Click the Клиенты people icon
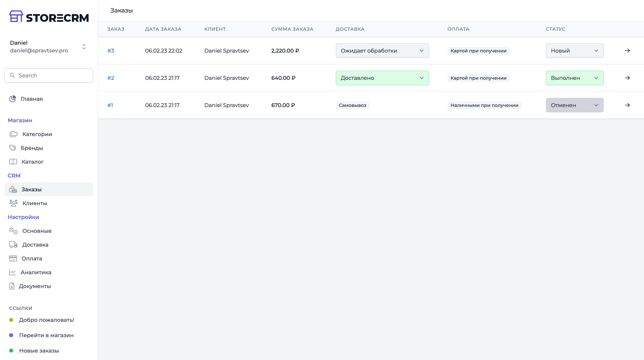 click(x=13, y=203)
